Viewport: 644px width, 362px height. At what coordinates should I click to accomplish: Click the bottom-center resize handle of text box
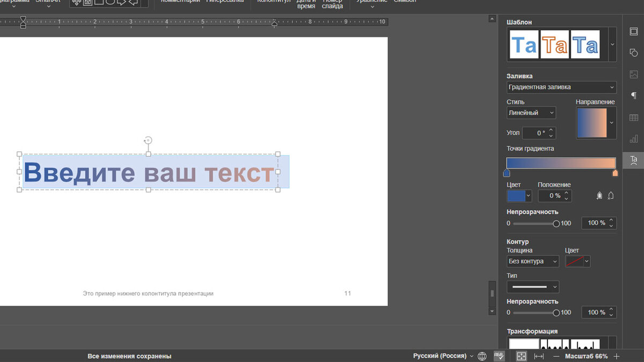149,190
